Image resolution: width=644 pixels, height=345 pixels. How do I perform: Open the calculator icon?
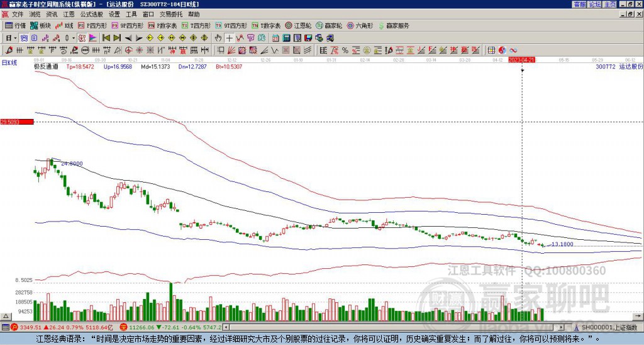pyautogui.click(x=286, y=38)
